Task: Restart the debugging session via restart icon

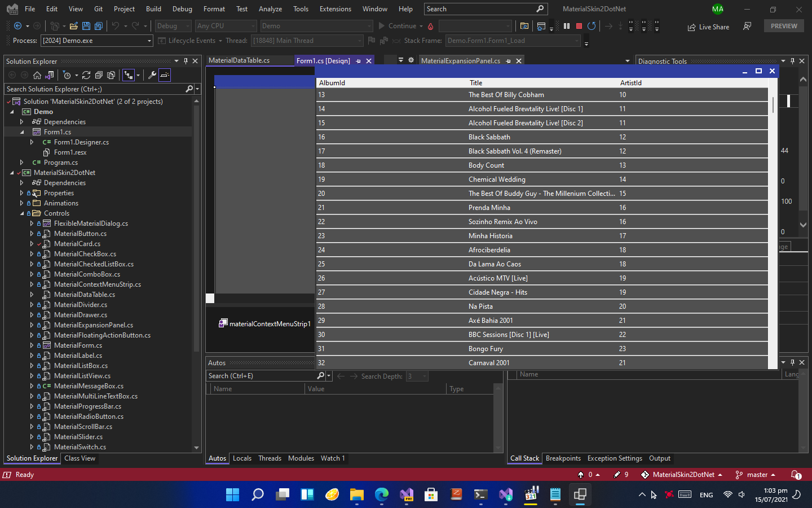Action: tap(591, 25)
